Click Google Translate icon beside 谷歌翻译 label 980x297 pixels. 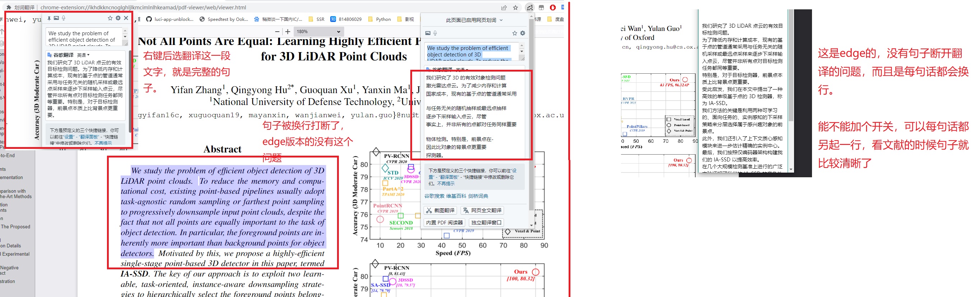(x=50, y=55)
